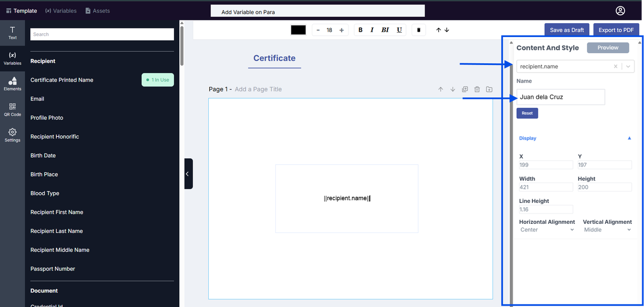The image size is (644, 307).
Task: Select the ||recipient.name|| text box on canvas
Action: pos(347,199)
